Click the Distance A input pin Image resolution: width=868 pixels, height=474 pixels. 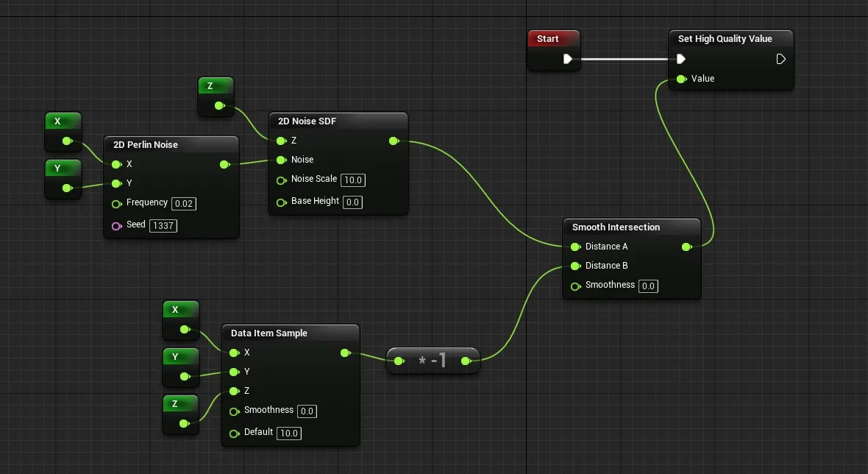575,247
